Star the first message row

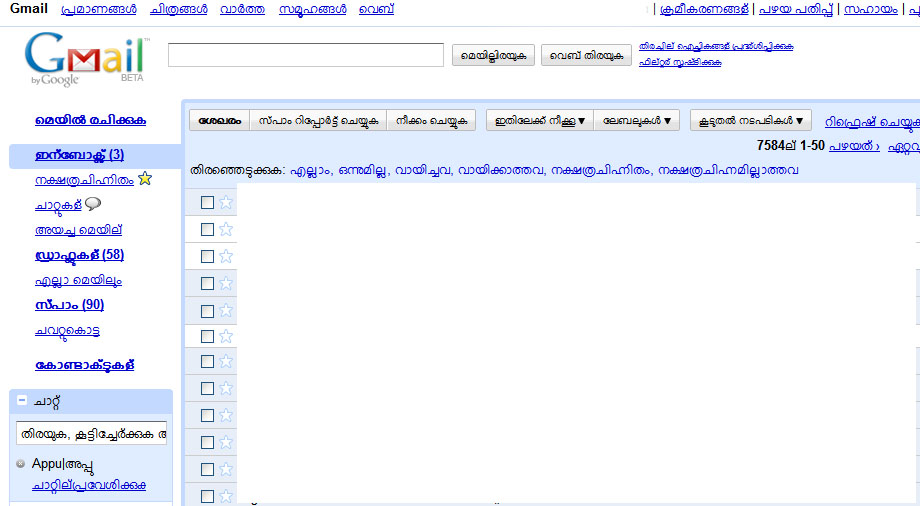(226, 203)
